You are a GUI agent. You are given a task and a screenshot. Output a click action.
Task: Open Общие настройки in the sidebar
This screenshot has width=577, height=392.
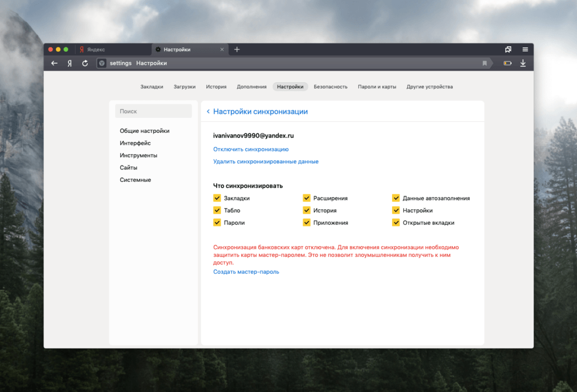[x=145, y=131]
